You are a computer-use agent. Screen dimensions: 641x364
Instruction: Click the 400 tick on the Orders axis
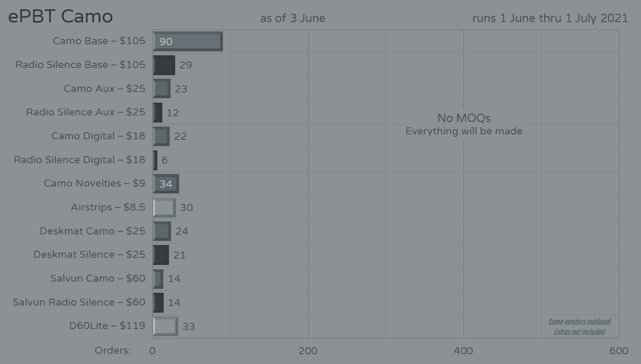(x=464, y=351)
